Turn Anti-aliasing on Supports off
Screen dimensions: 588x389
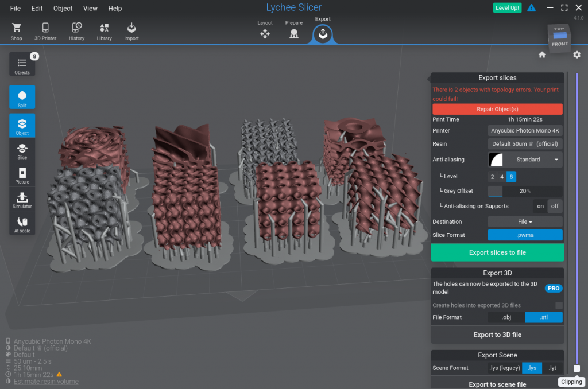pyautogui.click(x=555, y=206)
